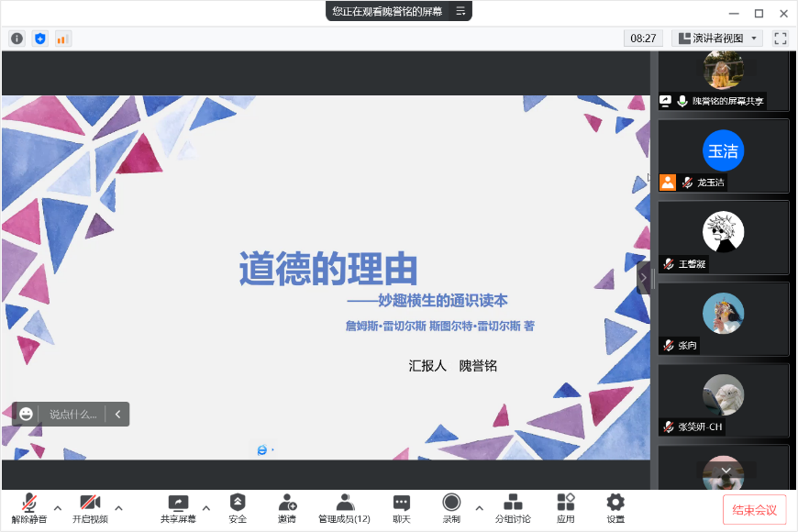The image size is (798, 532).
Task: Click the 说点什么... chat input box
Action: (72, 415)
